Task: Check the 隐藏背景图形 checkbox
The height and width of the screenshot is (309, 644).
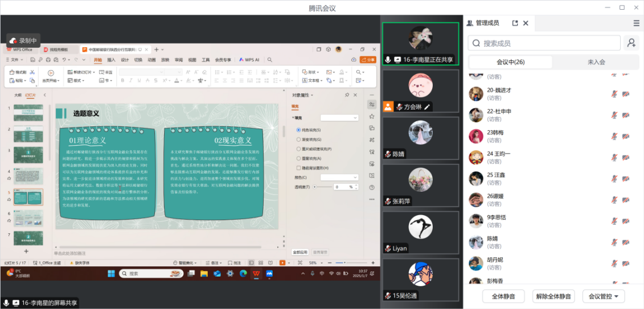Action: [299, 168]
